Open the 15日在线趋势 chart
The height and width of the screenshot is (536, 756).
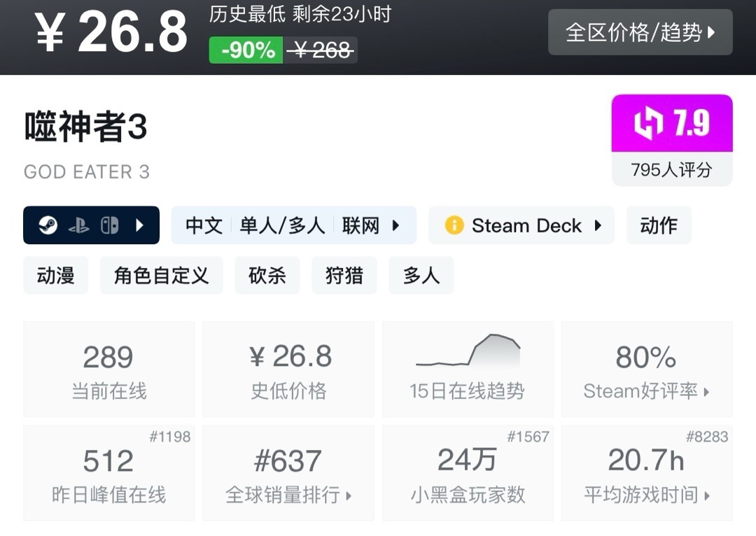coord(468,369)
